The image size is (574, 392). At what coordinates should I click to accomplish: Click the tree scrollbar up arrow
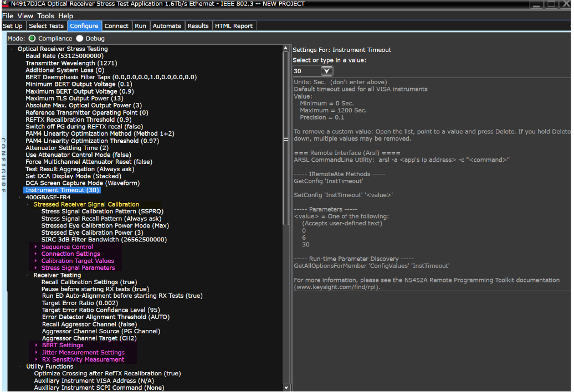286,48
